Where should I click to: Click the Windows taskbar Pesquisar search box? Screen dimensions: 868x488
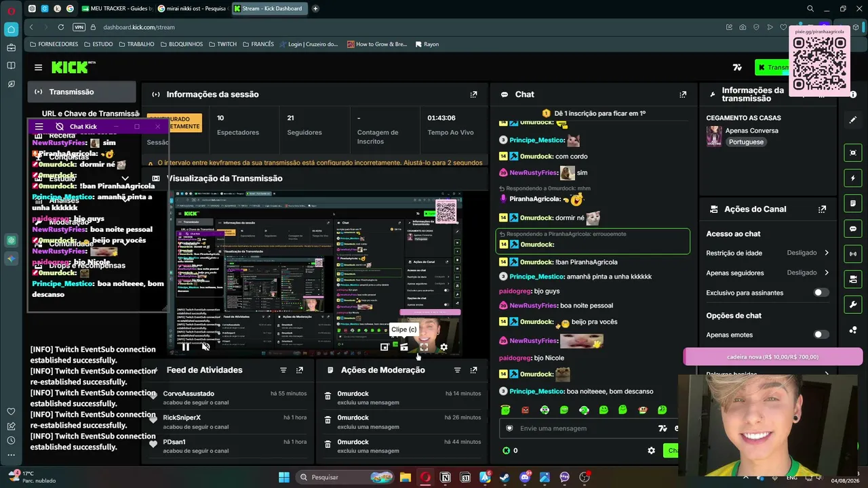344,477
